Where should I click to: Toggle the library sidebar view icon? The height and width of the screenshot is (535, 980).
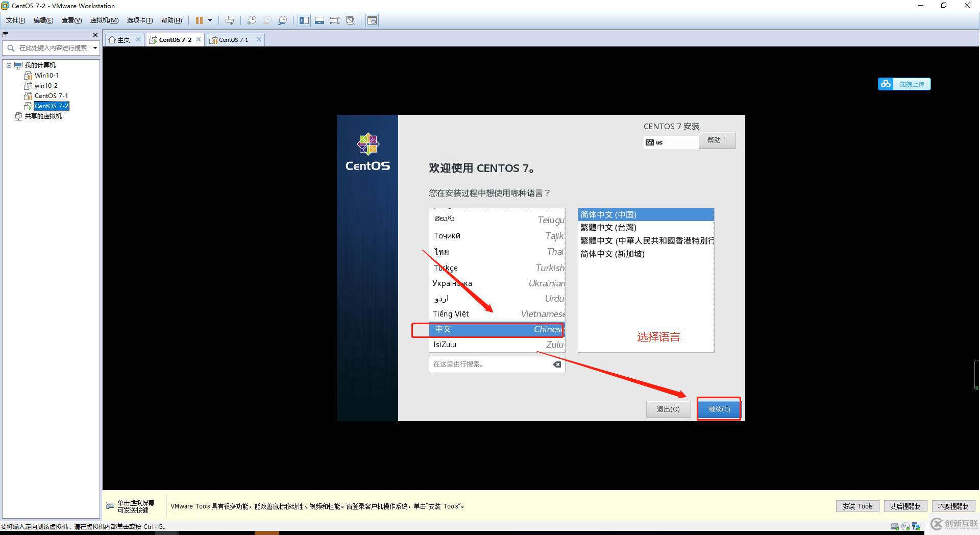pyautogui.click(x=304, y=20)
